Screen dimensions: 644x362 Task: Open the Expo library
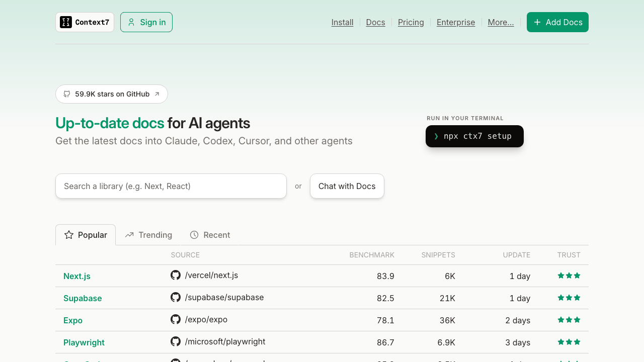click(73, 320)
